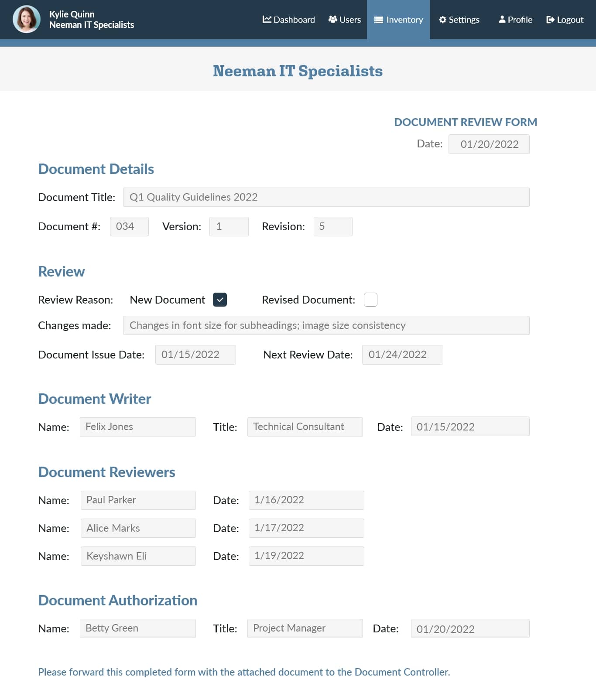596x700 pixels.
Task: Click the Settings gear icon
Action: [442, 20]
